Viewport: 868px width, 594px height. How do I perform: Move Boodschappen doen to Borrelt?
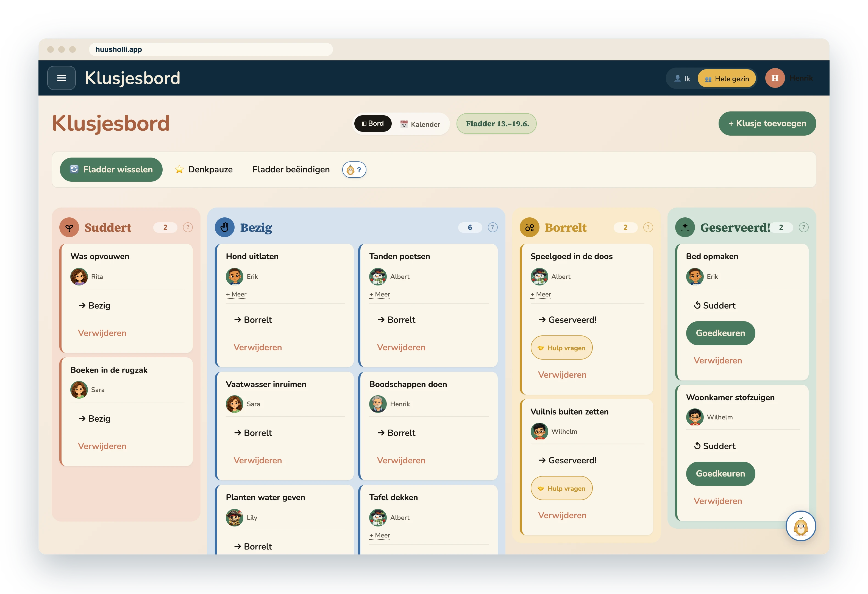click(x=397, y=433)
